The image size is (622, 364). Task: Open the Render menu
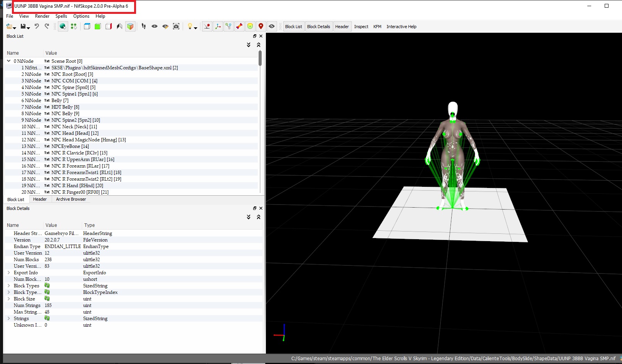click(x=42, y=16)
